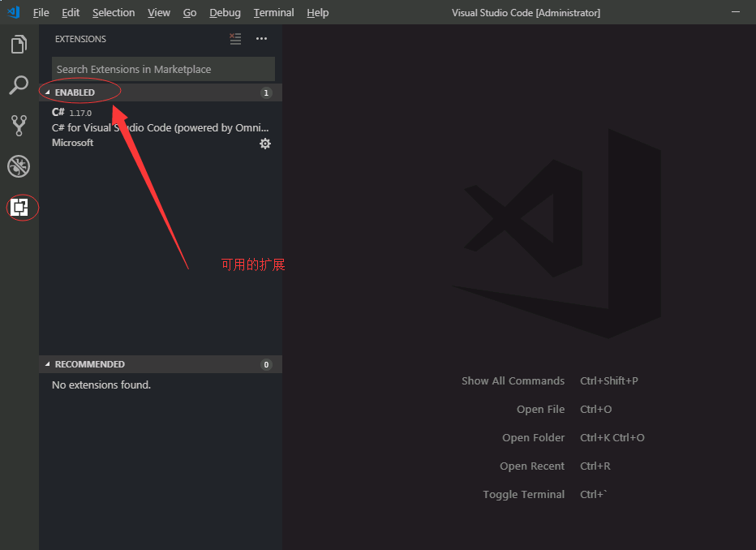Click 'Toggle Terminal' hint text
The image size is (756, 550).
click(524, 495)
